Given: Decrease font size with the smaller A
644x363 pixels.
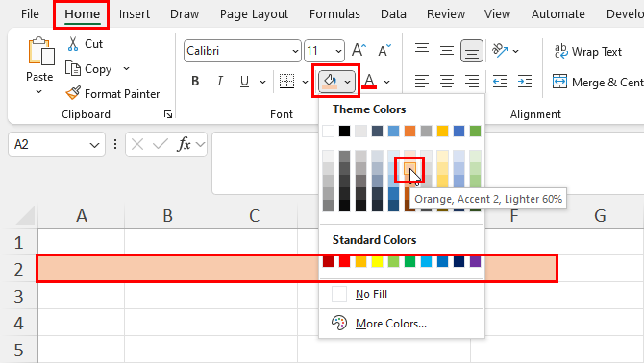Looking at the screenshot, I should pos(384,50).
